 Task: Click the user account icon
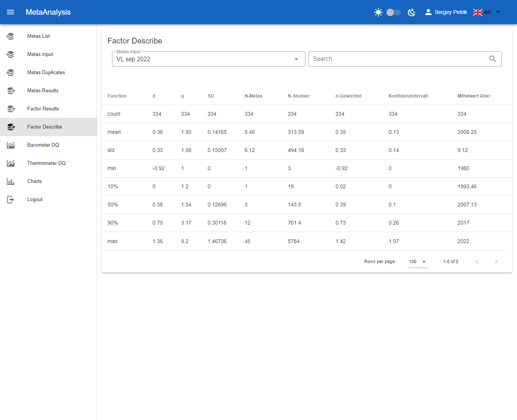[428, 12]
